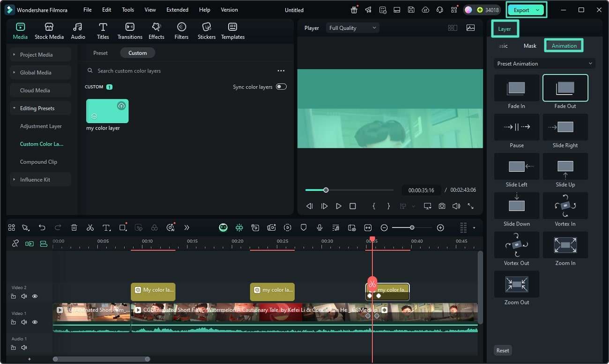Open the gift icon in title bar
Image resolution: width=609 pixels, height=364 pixels.
pos(354,10)
